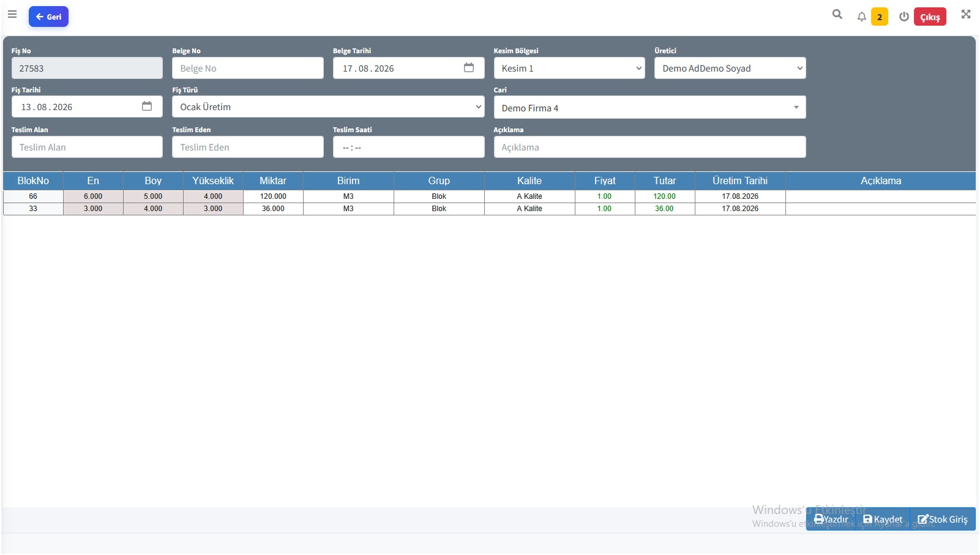Open the Cari Demo Firma 4 selector

649,107
